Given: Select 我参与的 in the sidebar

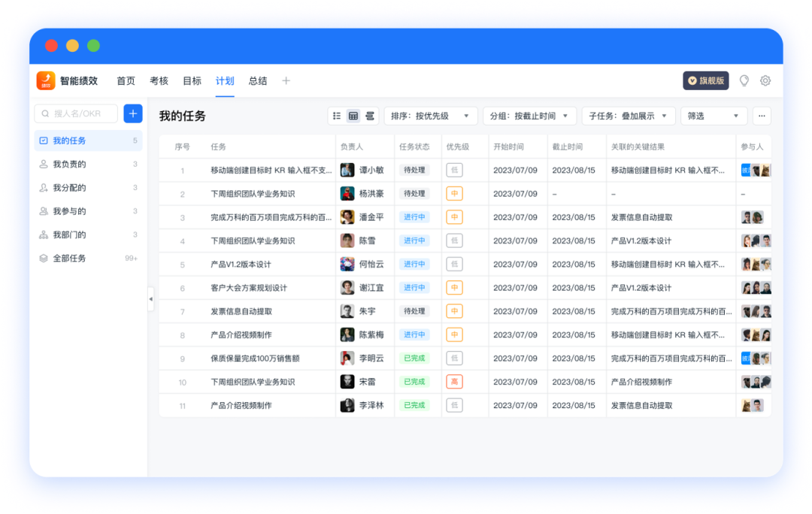Looking at the screenshot, I should coord(88,211).
